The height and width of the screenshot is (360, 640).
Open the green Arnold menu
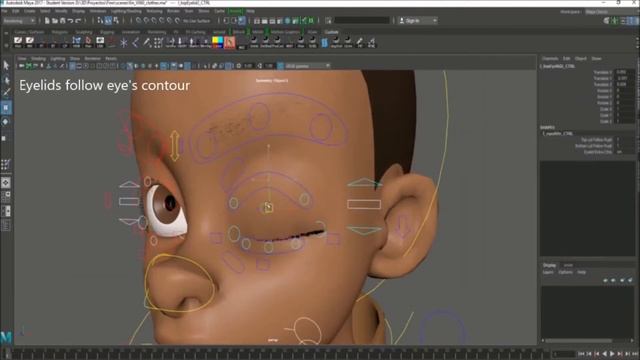(235, 11)
